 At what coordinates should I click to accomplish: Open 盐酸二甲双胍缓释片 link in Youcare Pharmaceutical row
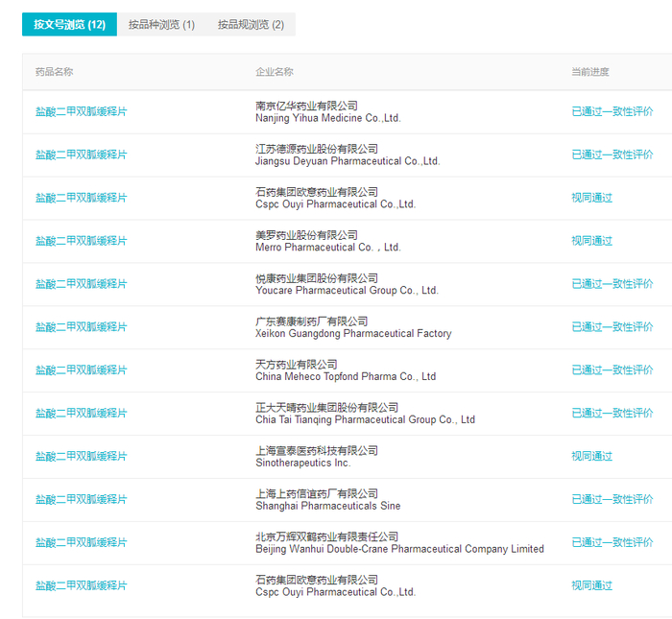point(82,284)
